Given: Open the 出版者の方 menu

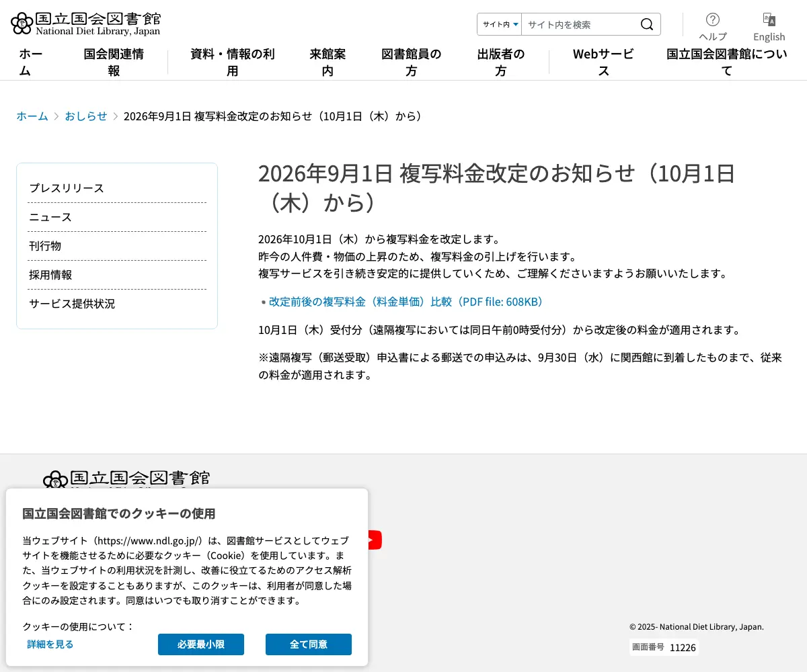Looking at the screenshot, I should point(501,62).
